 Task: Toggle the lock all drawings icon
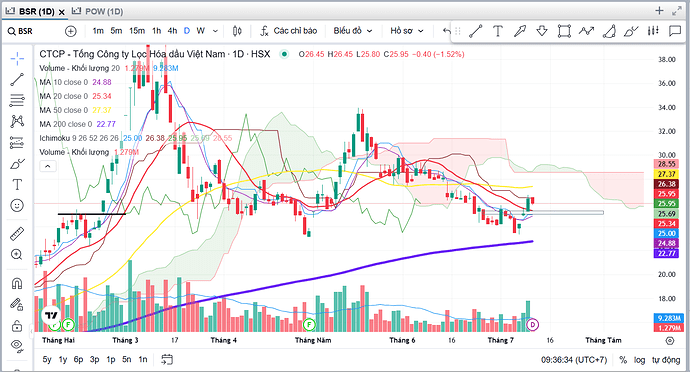[x=17, y=326]
